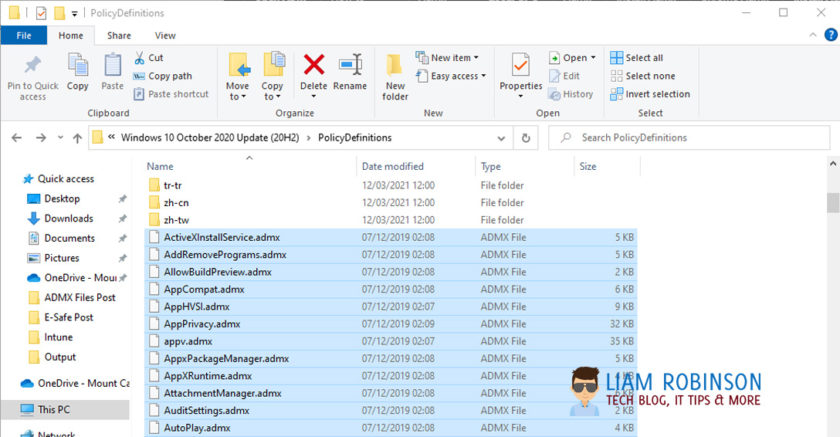The width and height of the screenshot is (840, 437).
Task: Click Properties icon in title bar quick access
Action: point(41,13)
